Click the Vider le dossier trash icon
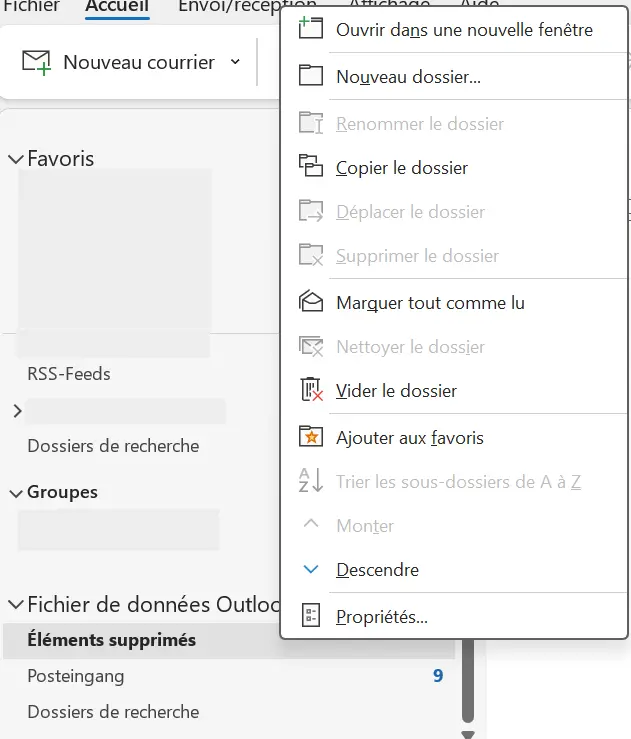This screenshot has height=739, width=631. [x=311, y=389]
